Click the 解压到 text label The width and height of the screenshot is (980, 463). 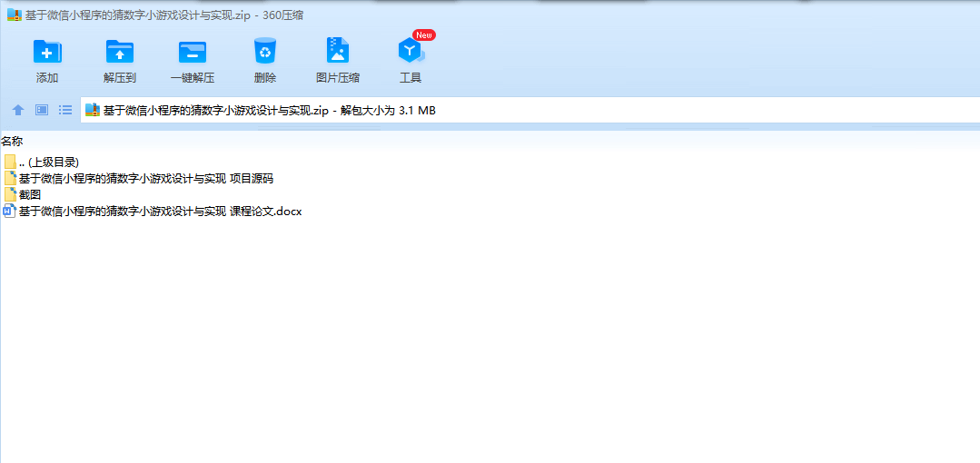[119, 78]
